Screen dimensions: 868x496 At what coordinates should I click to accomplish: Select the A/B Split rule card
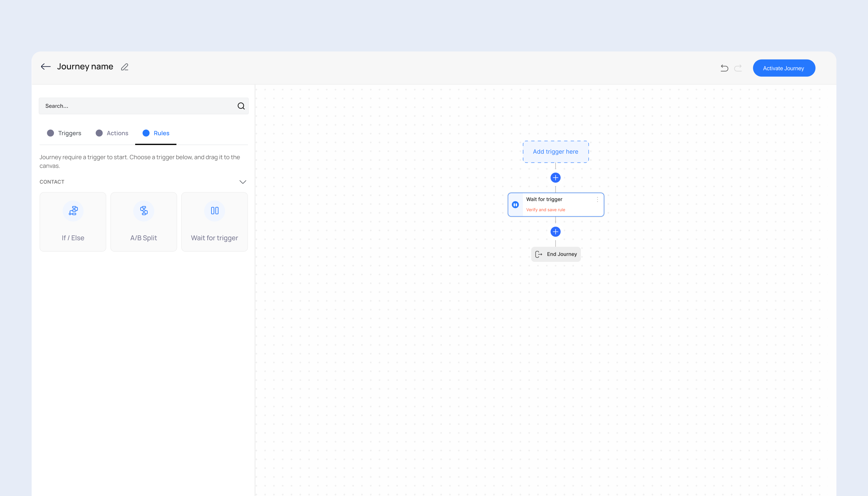(x=144, y=222)
